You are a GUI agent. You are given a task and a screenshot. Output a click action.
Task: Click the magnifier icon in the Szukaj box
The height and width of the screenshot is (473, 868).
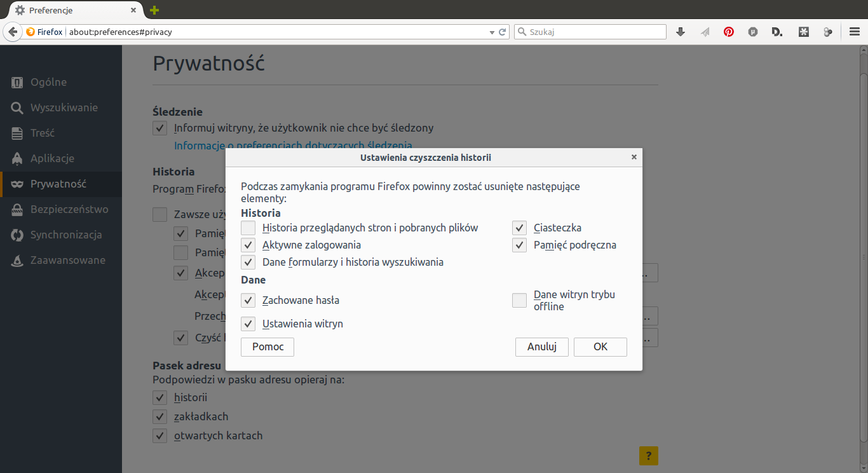[522, 32]
